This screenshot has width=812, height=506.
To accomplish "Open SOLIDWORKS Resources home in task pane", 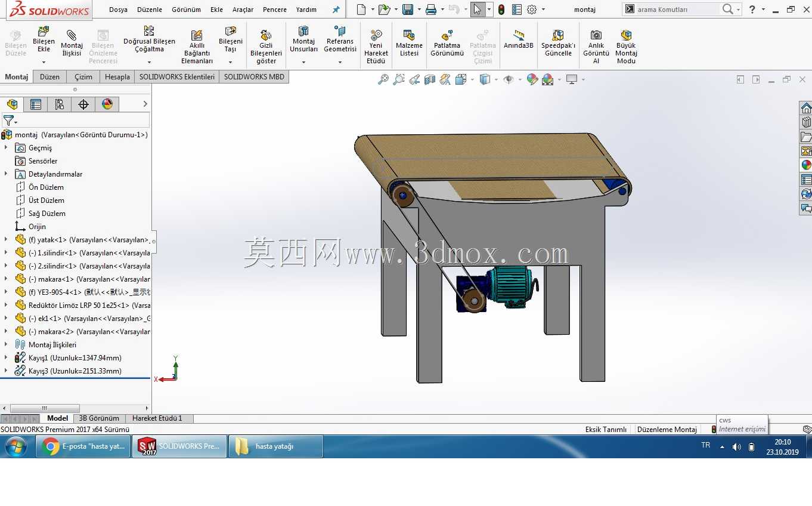I will coord(806,108).
